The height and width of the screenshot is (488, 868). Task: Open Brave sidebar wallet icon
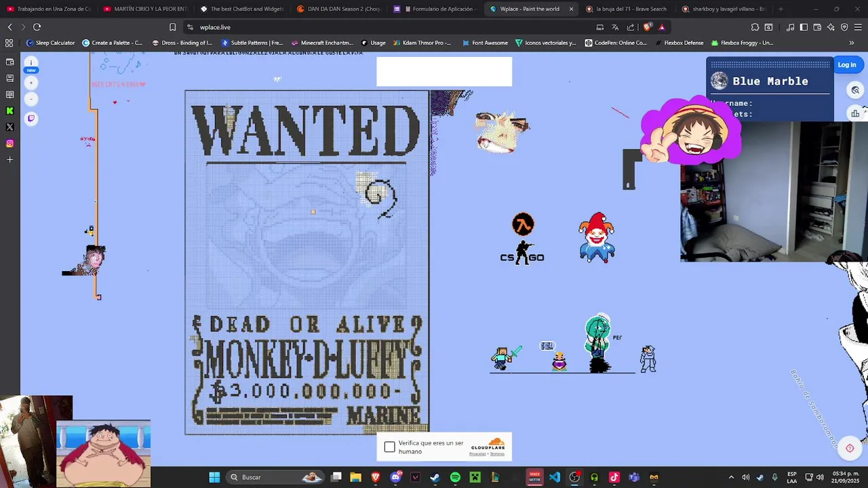pos(9,62)
